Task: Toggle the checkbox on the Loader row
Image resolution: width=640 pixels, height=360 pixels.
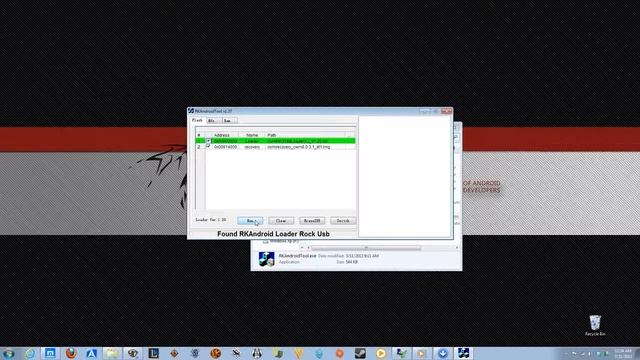Action: click(x=208, y=141)
